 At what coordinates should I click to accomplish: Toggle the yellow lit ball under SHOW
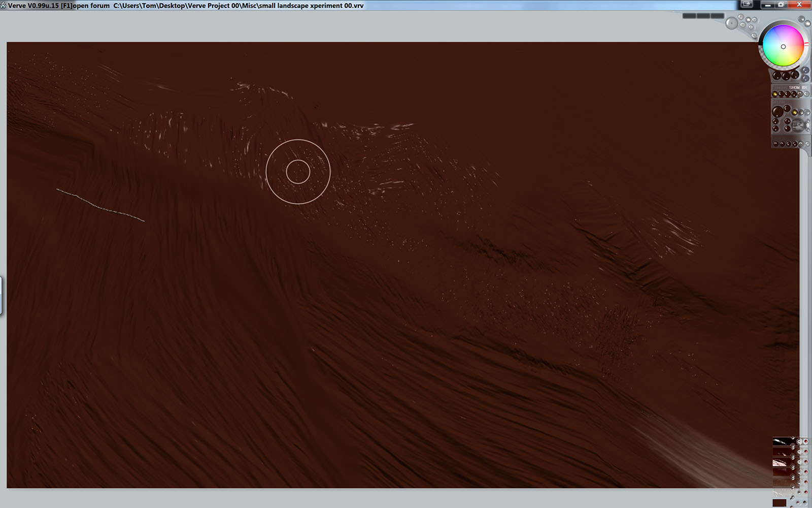tap(775, 94)
